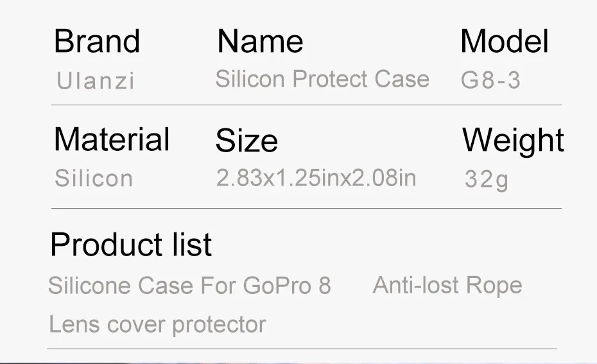Select the G8-3 model number
Viewport: 597px width, 364px height.
pos(490,81)
